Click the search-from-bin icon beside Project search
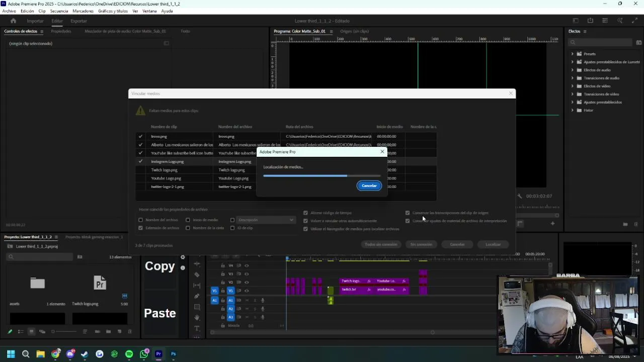 [79, 257]
